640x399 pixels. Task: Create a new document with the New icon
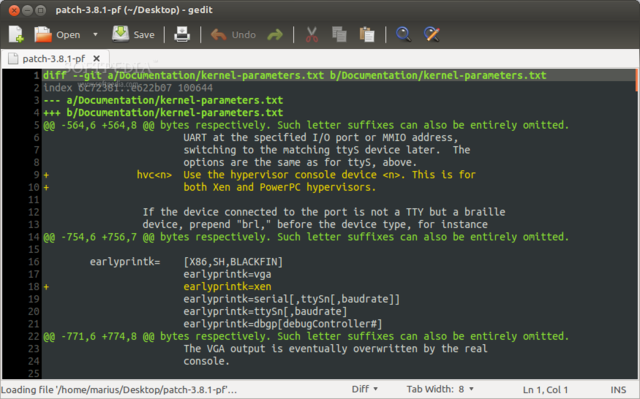[16, 35]
